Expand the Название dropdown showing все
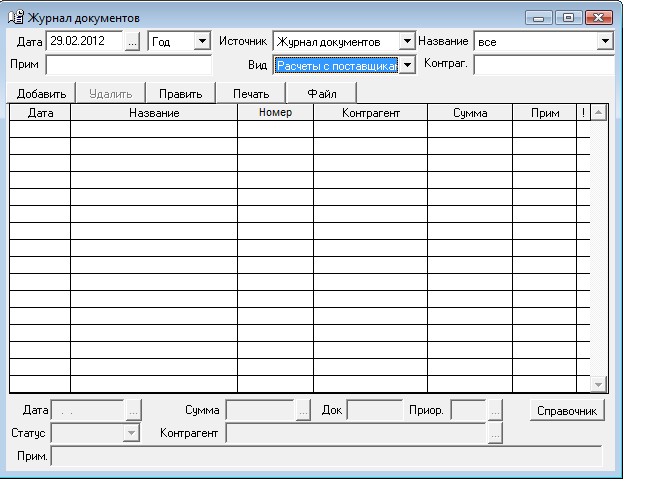The image size is (654, 492). coord(605,42)
